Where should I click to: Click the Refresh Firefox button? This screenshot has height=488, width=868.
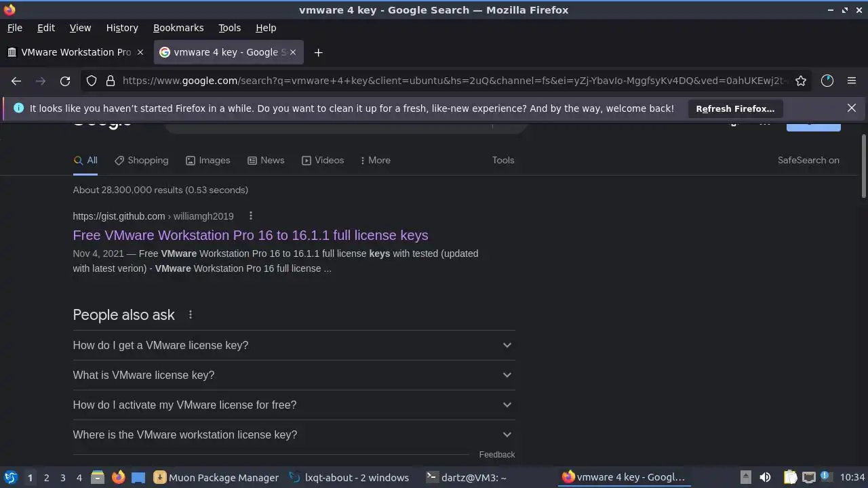pos(735,108)
